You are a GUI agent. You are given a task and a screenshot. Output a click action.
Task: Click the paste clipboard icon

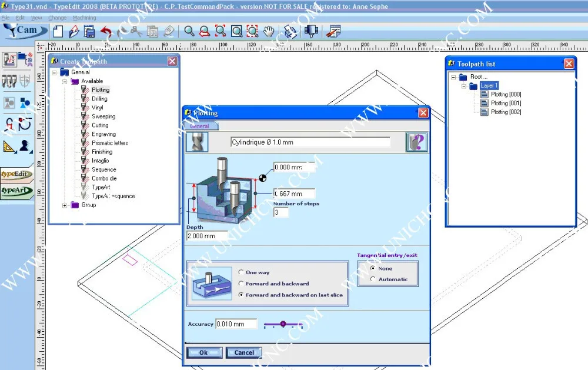tap(152, 32)
